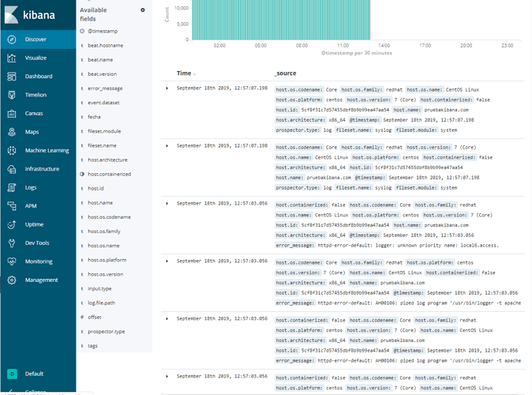The image size is (532, 395).
Task: Open Machine Learning via its brain icon
Action: (x=12, y=150)
